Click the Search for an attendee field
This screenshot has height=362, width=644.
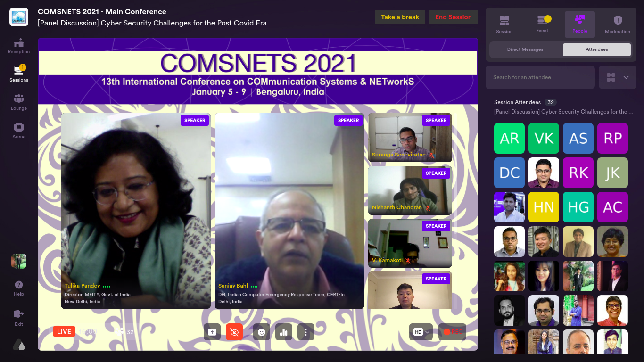pyautogui.click(x=540, y=77)
